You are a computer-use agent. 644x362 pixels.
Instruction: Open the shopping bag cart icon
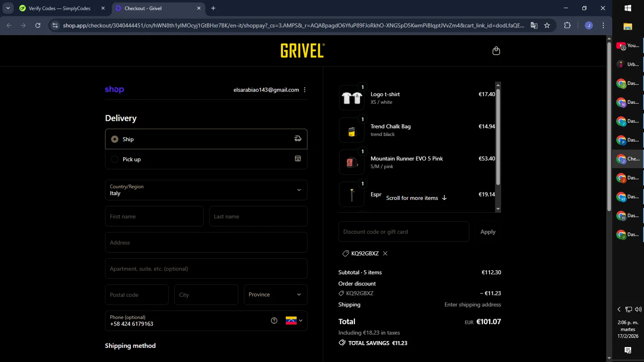(x=496, y=51)
